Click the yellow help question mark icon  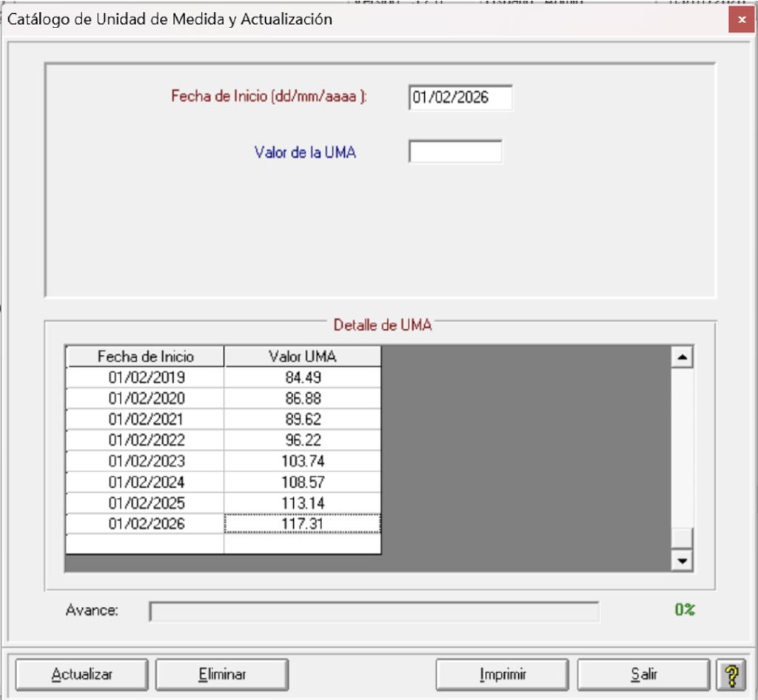[x=731, y=674]
